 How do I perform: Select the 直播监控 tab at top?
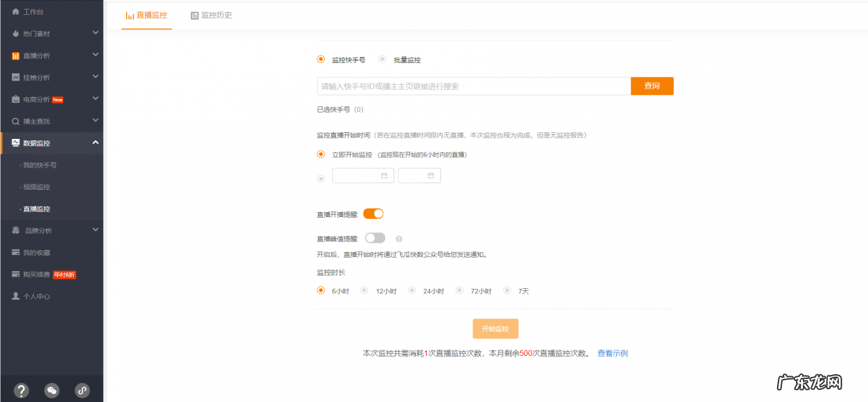(x=146, y=15)
